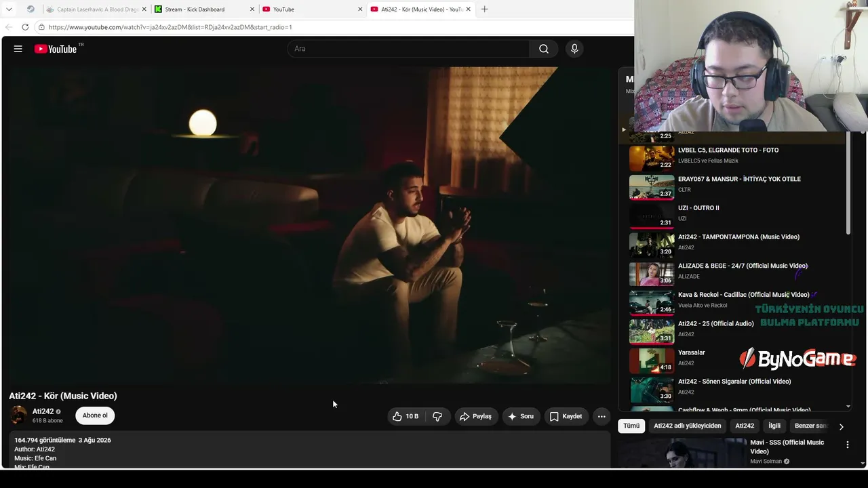Start voice search with microphone icon
The image size is (868, 488).
pos(574,49)
